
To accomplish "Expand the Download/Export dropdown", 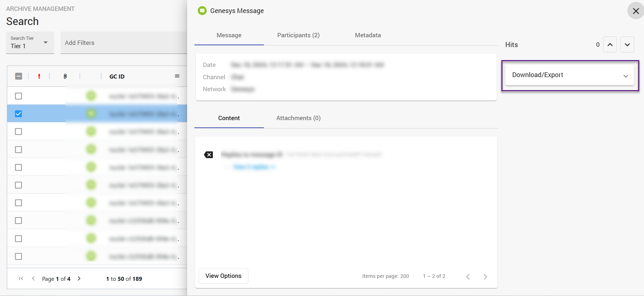I will [x=570, y=75].
